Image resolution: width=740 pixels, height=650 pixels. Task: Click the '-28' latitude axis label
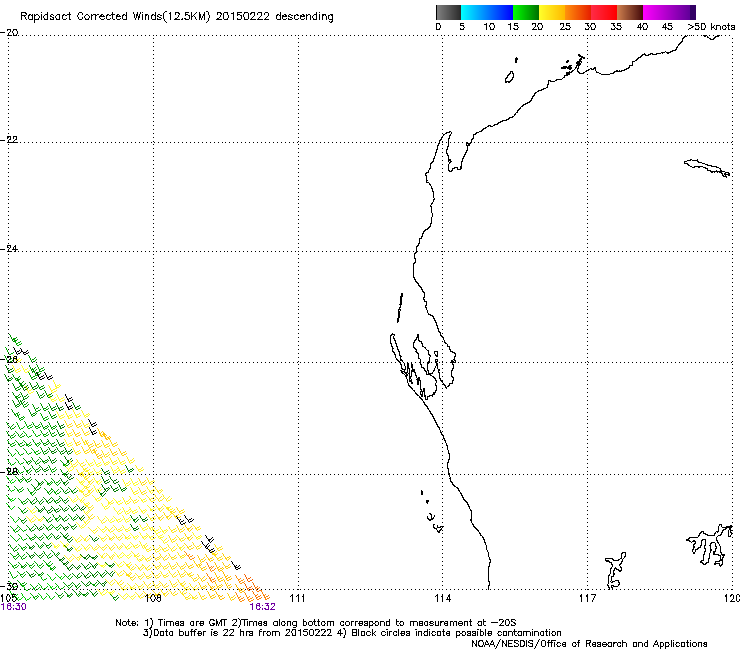(x=9, y=472)
